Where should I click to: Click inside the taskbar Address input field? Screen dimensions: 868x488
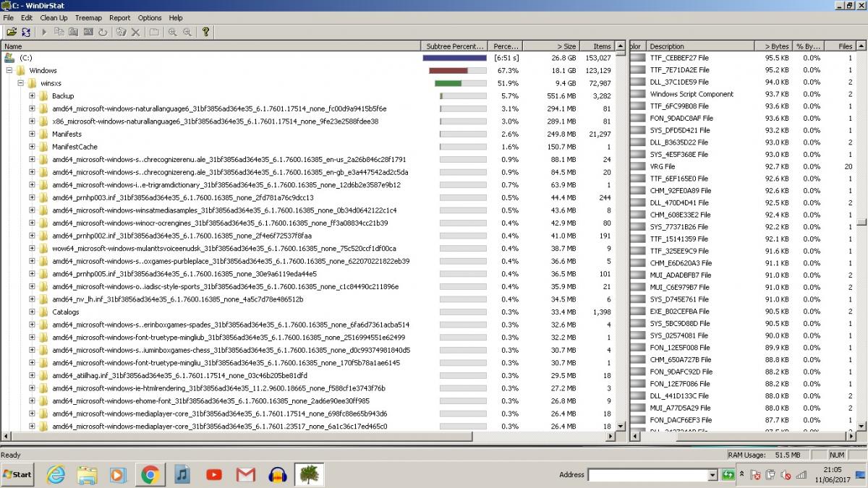tap(647, 474)
